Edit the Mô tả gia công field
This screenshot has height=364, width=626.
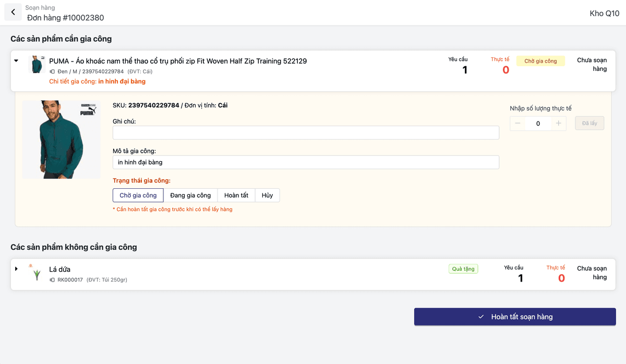pos(306,162)
